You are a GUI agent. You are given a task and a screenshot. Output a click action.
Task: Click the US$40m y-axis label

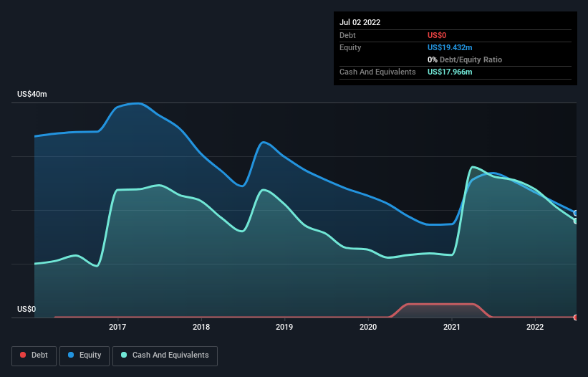(32, 94)
